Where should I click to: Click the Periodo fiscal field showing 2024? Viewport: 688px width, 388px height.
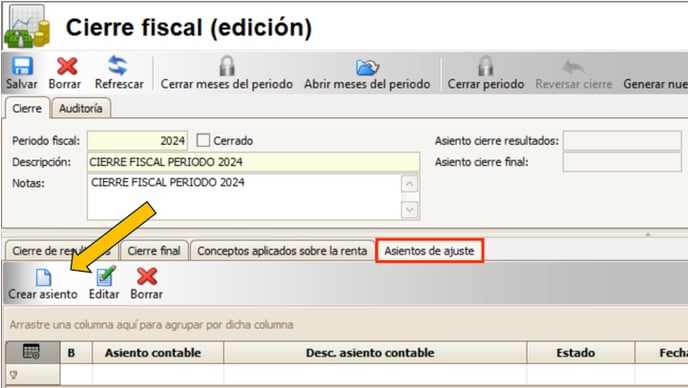tap(137, 140)
